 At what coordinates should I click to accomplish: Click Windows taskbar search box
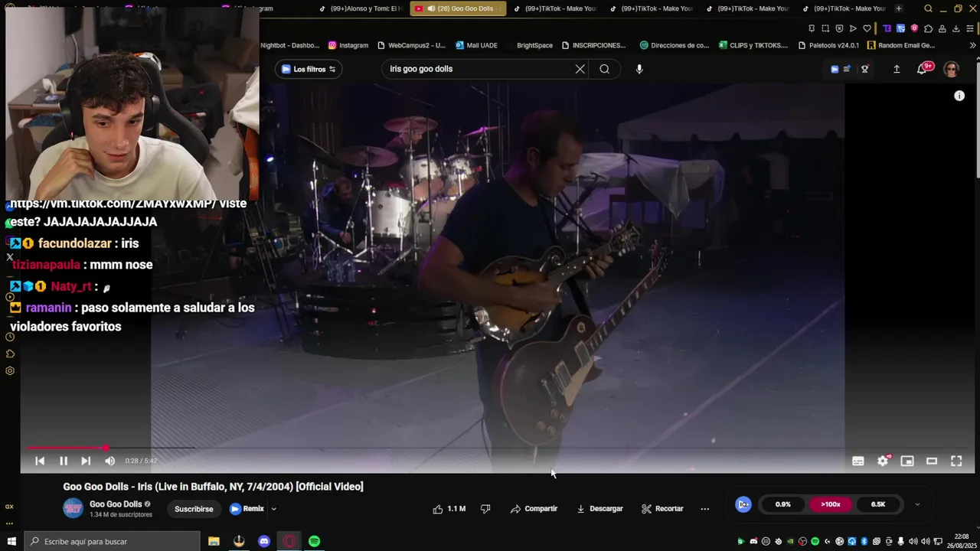click(x=111, y=541)
